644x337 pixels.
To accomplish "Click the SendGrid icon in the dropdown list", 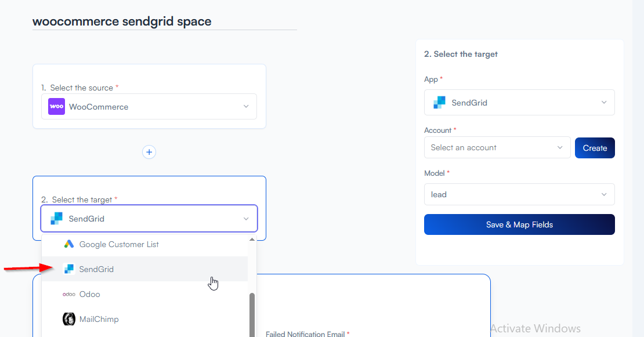I will click(69, 269).
